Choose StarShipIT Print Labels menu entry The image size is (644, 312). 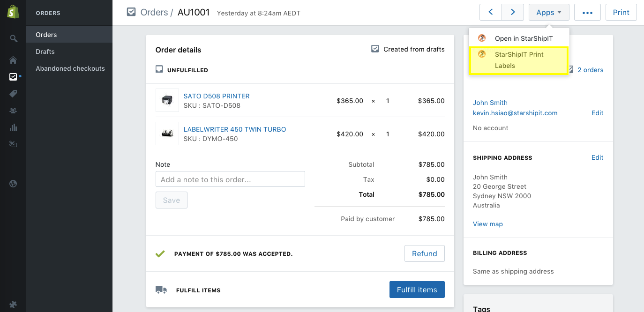coord(519,60)
